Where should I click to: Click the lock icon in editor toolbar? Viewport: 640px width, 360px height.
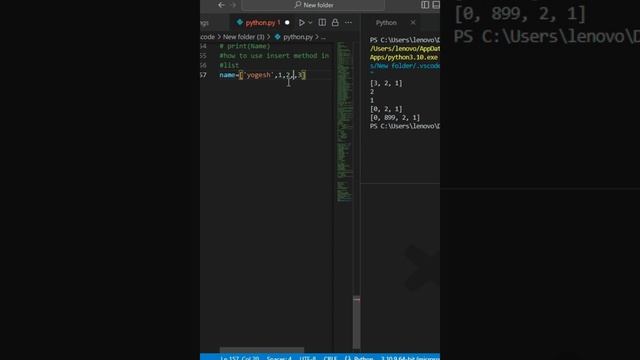(335, 22)
